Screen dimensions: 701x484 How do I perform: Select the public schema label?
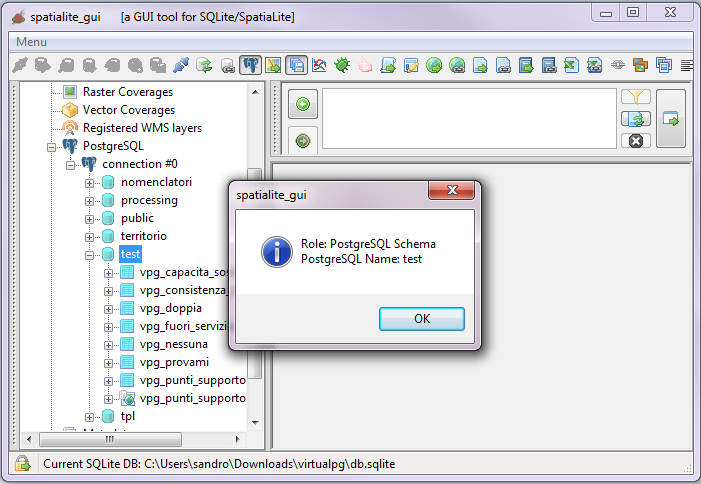(x=137, y=218)
